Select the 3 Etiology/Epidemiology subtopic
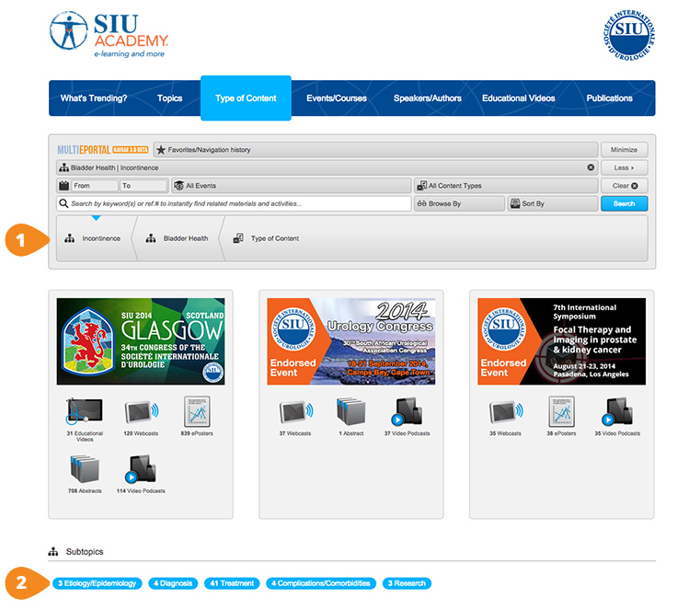This screenshot has width=700, height=610. (x=98, y=583)
